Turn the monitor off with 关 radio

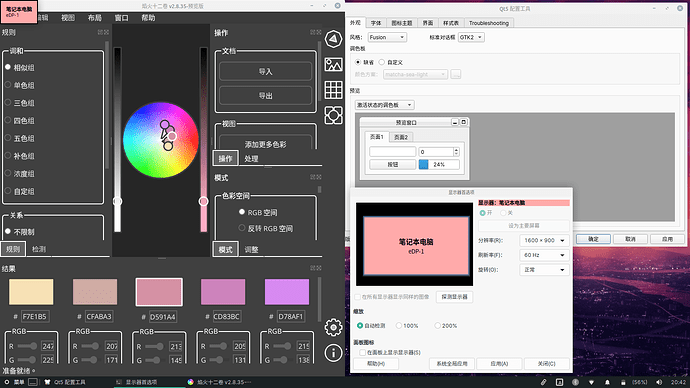(506, 213)
